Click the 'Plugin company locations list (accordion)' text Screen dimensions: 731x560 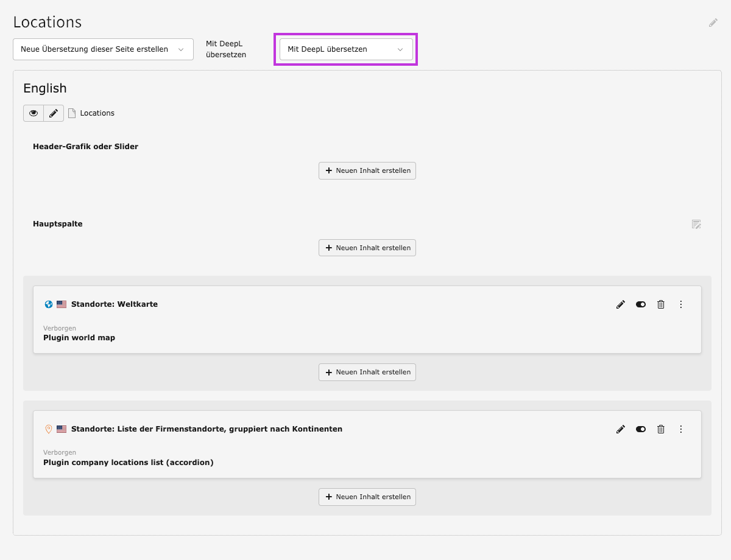tap(129, 463)
